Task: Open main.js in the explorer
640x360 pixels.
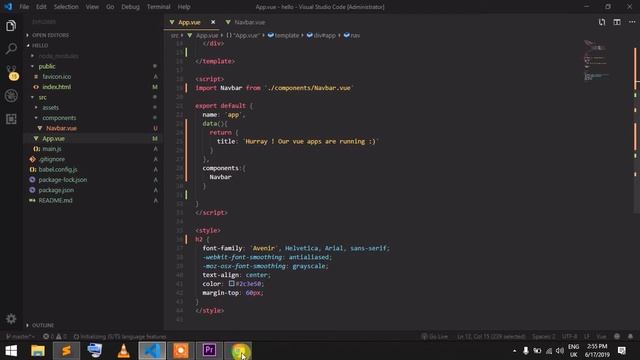Action: 52,149
